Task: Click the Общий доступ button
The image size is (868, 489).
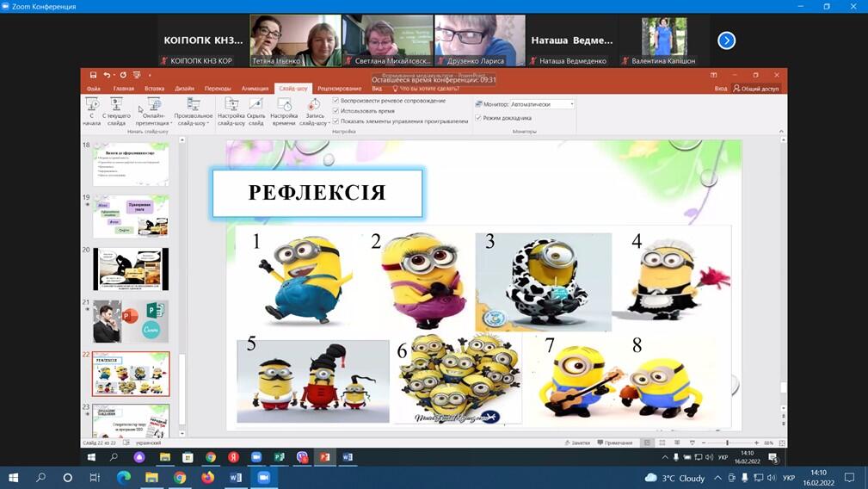Action: pos(756,89)
